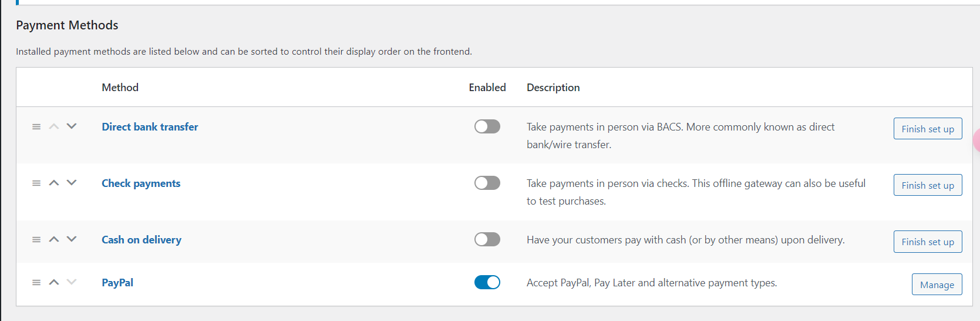Image resolution: width=980 pixels, height=321 pixels.
Task: Move Cash on delivery down with arrow
Action: tap(72, 239)
